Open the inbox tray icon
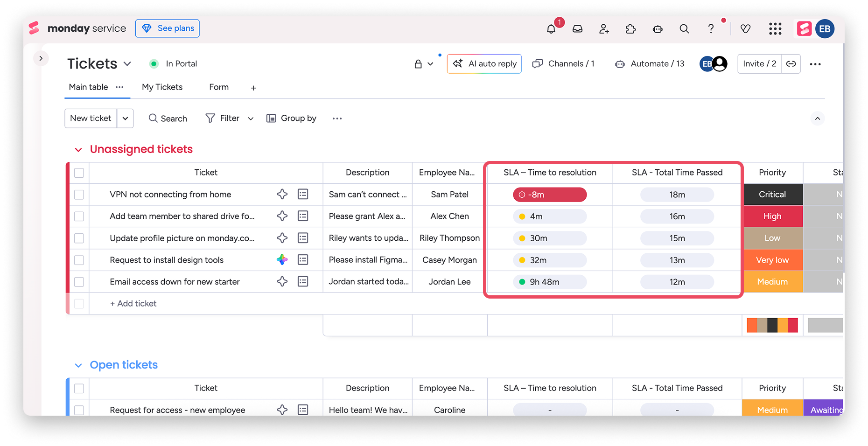This screenshot has height=446, width=868. (578, 29)
